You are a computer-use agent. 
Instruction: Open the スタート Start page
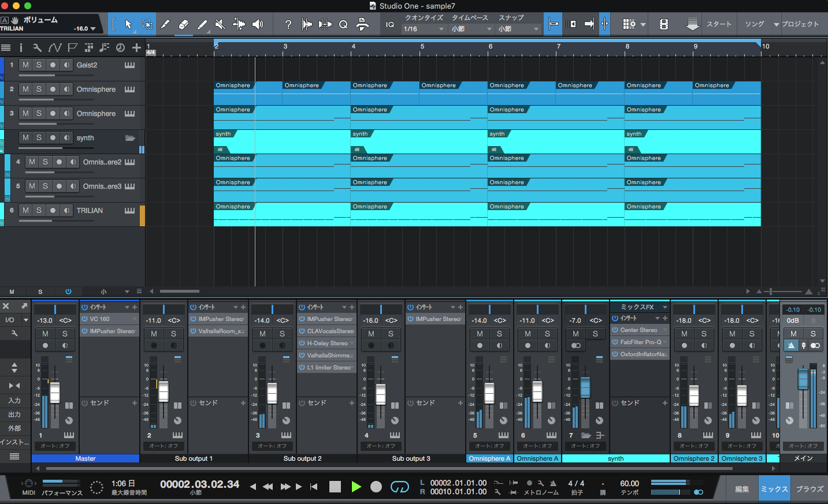click(719, 24)
